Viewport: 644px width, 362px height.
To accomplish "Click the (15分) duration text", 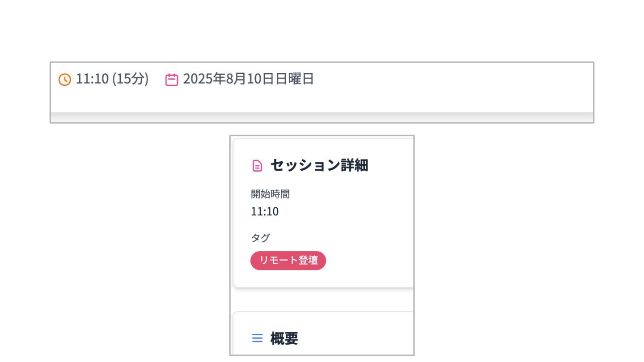I will [130, 79].
